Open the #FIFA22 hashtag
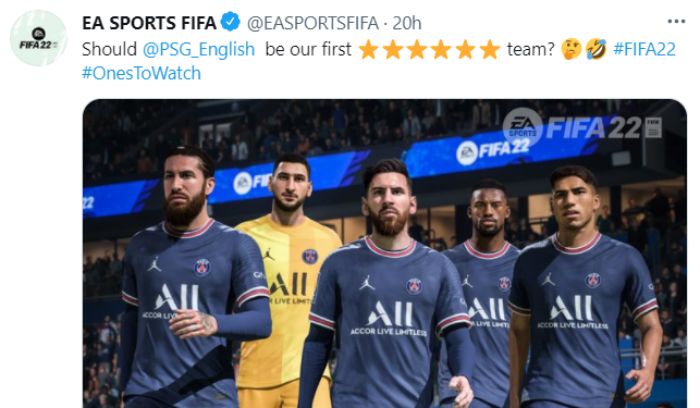 (x=644, y=49)
